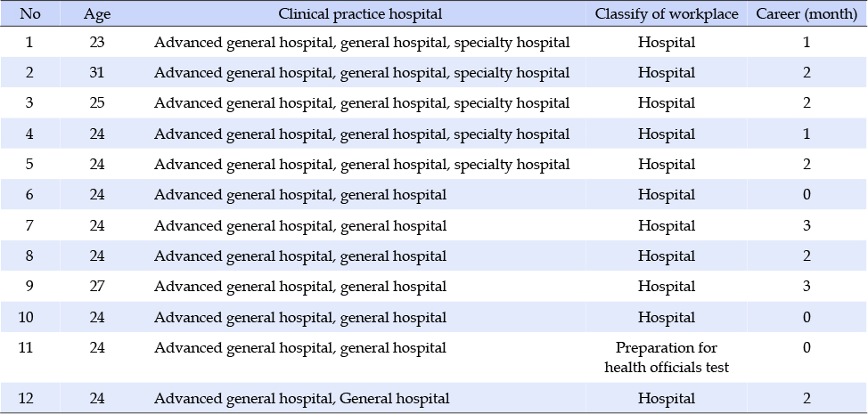Select the career value 0 in row 6
The width and height of the screenshot is (868, 414).
[x=806, y=195]
